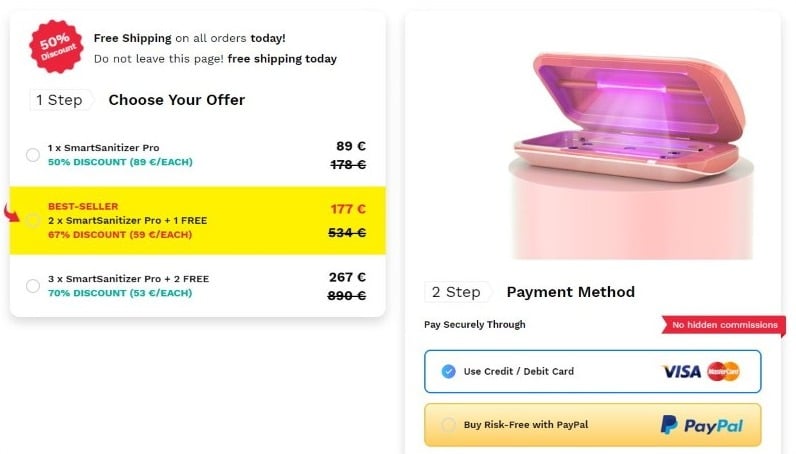Select the Buy Risk-Free with PayPal radio

447,425
